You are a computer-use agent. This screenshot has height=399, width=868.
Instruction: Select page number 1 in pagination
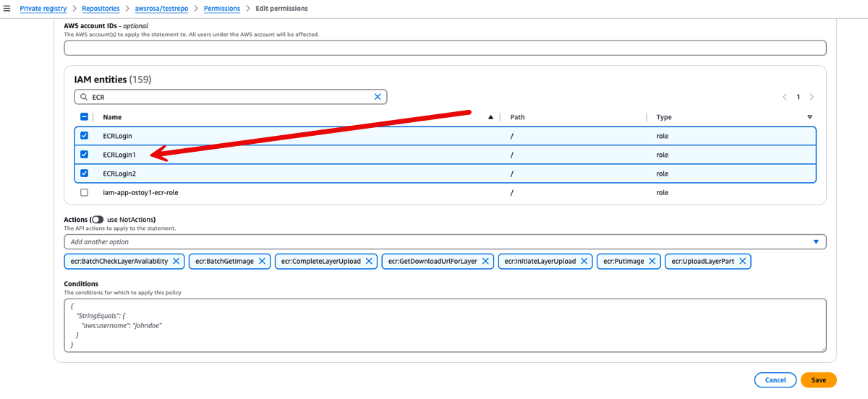799,97
